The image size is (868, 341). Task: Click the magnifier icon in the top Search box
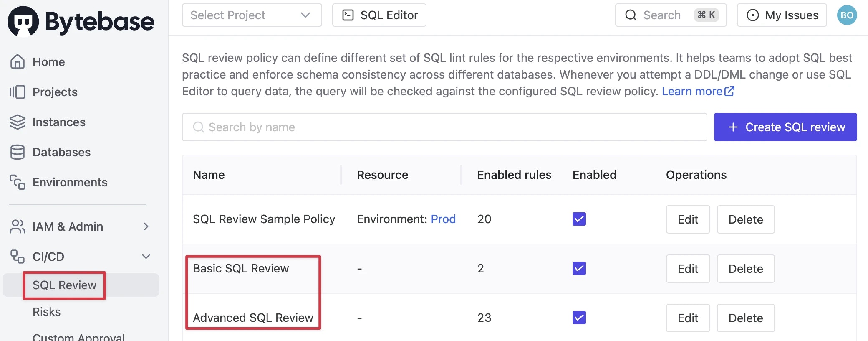631,15
